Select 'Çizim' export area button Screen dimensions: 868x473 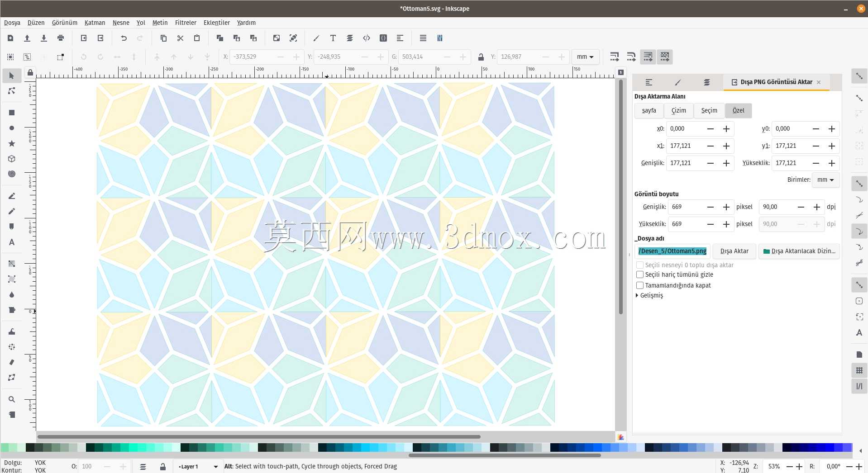click(x=678, y=110)
